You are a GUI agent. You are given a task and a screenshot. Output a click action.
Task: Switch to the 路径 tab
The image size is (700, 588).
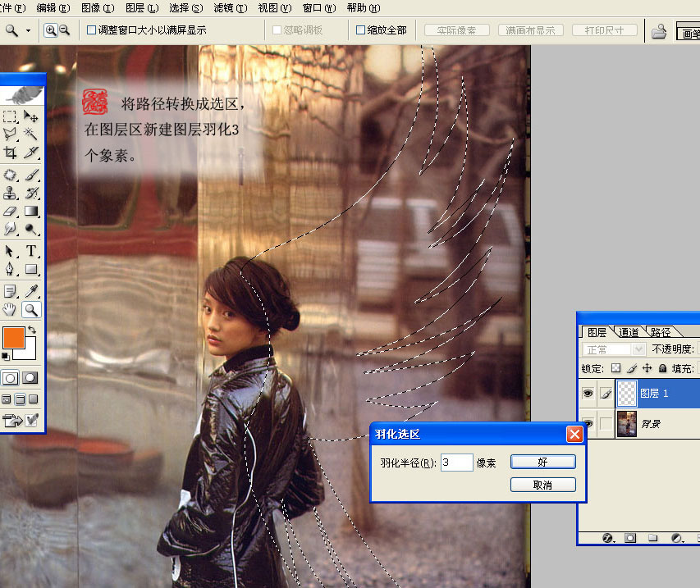pyautogui.click(x=661, y=332)
